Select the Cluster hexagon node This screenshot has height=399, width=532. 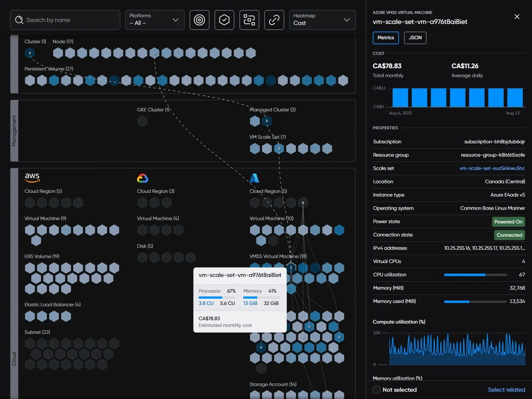coord(30,53)
